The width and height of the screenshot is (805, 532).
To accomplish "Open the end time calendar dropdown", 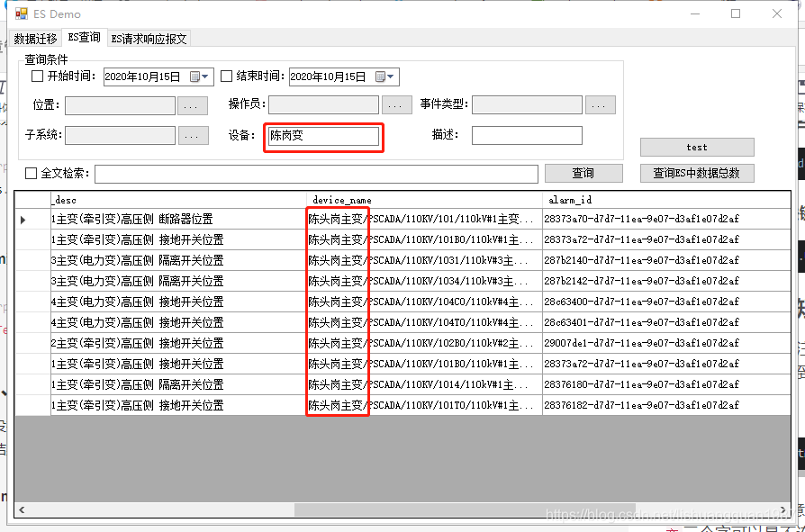I will pyautogui.click(x=391, y=77).
